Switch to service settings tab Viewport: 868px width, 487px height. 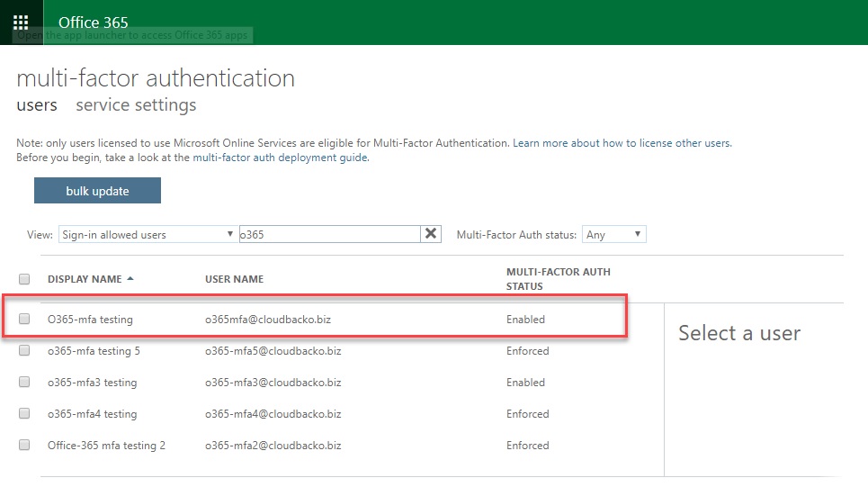coord(136,104)
